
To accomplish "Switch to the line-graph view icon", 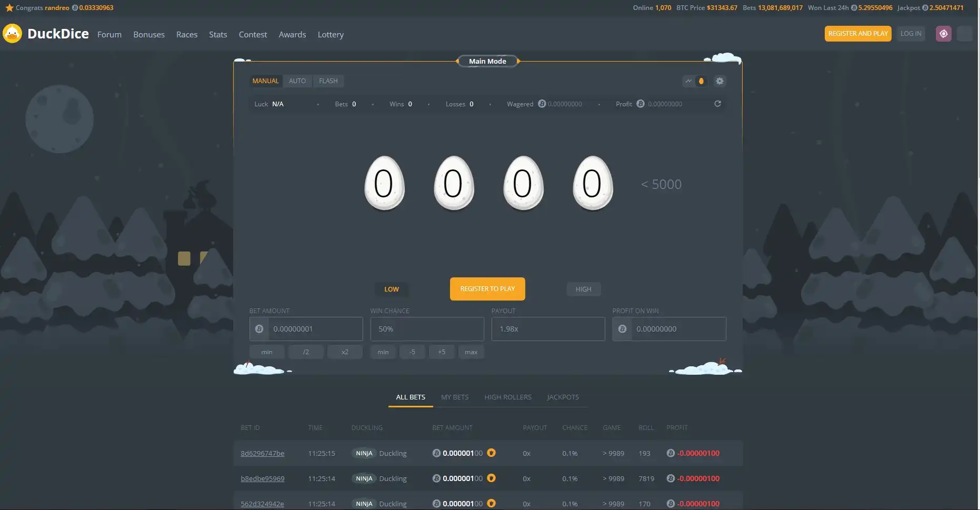I will click(688, 81).
